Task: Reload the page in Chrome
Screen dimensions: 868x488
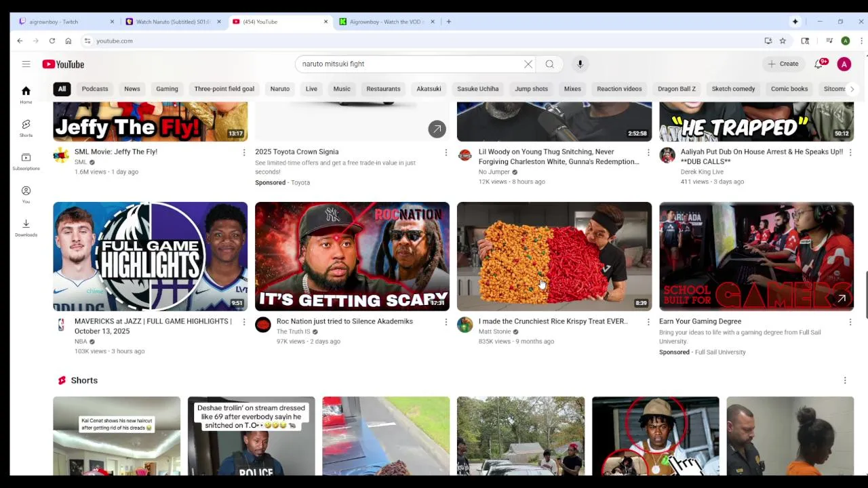Action: tap(52, 41)
